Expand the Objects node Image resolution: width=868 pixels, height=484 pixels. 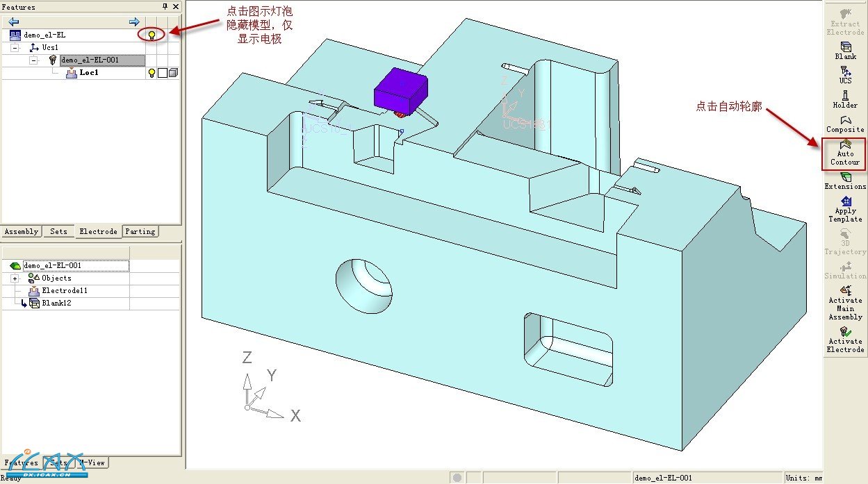[15, 278]
